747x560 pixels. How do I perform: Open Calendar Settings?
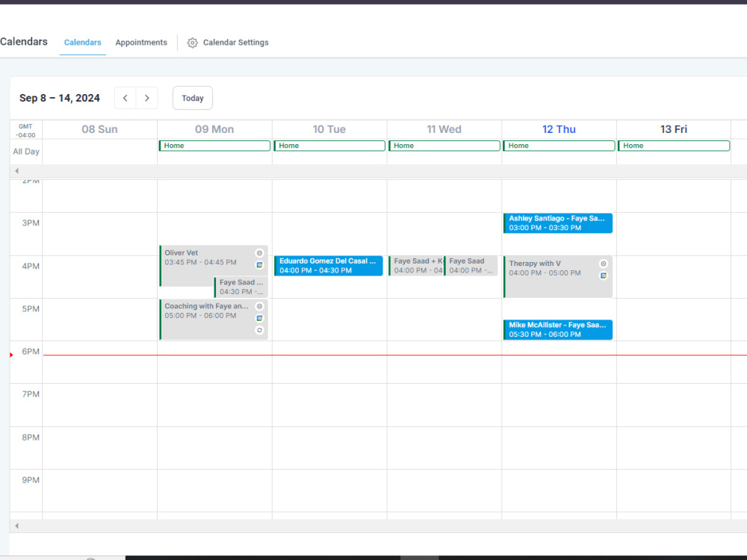(228, 43)
